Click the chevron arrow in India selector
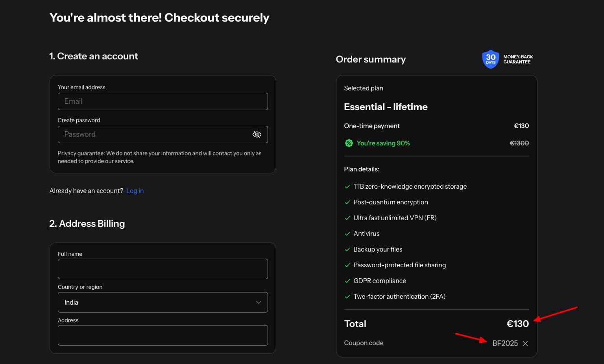 pos(259,302)
